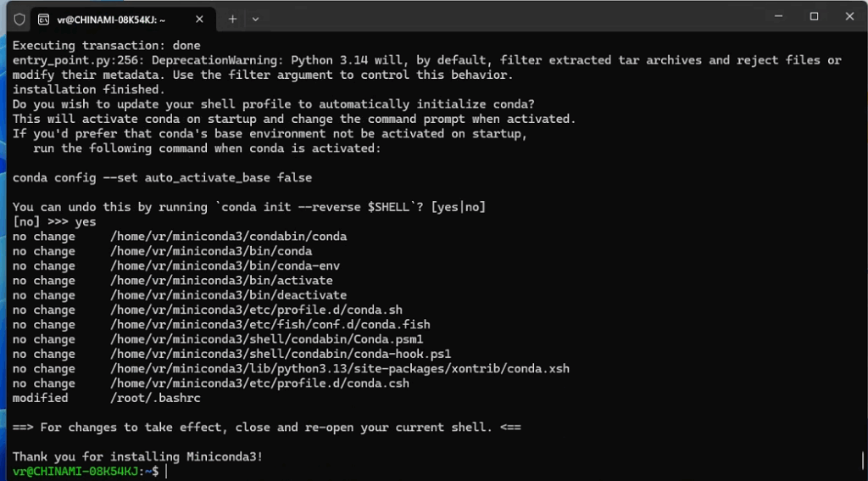Click the 'Thank you for installing Miniconda3!' text
Viewport: 868px width, 481px height.
(x=137, y=456)
